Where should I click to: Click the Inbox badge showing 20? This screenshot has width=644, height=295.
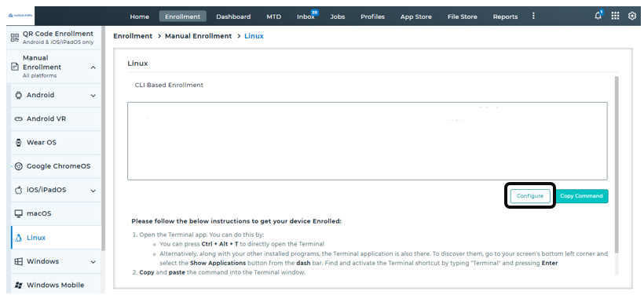(x=315, y=13)
